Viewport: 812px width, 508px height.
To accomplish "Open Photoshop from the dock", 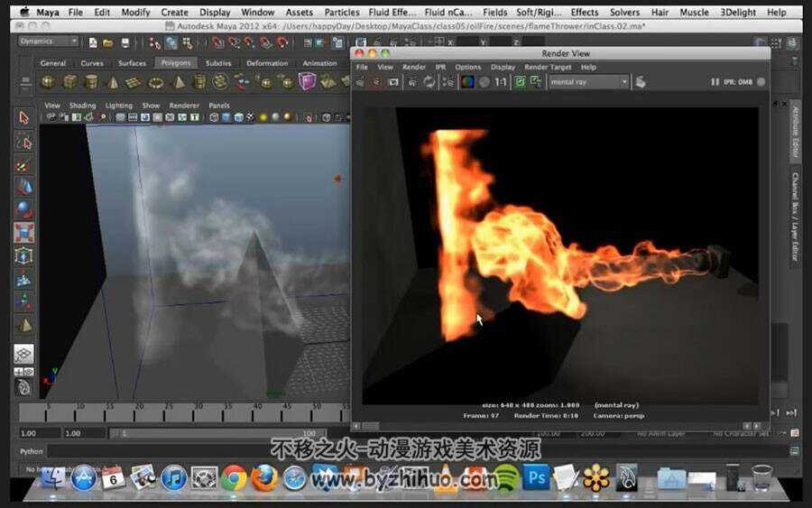I will coord(535,477).
